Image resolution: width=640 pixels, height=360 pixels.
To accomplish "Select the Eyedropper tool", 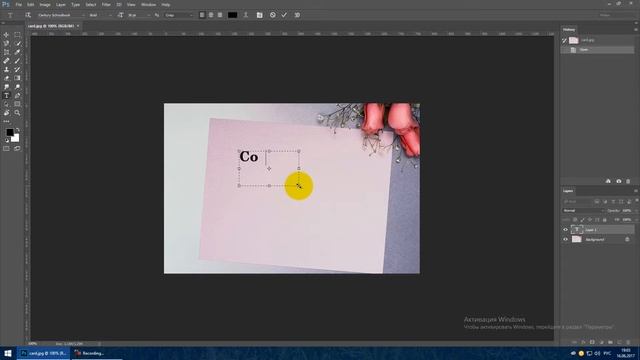I will pos(17,52).
